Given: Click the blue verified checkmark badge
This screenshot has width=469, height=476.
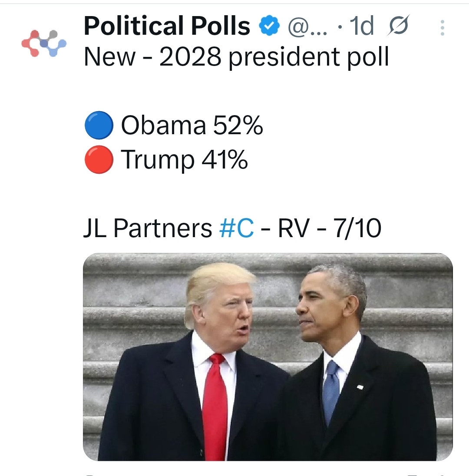Looking at the screenshot, I should [x=269, y=27].
